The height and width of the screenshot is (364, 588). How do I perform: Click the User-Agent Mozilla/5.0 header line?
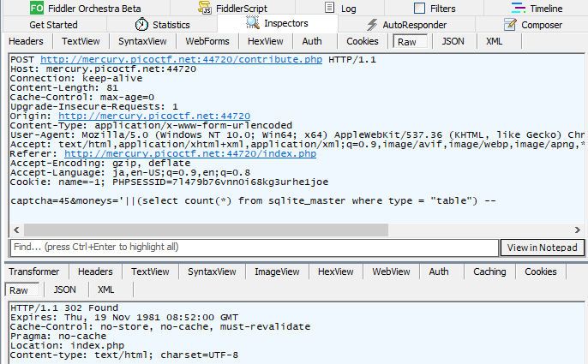pyautogui.click(x=297, y=135)
